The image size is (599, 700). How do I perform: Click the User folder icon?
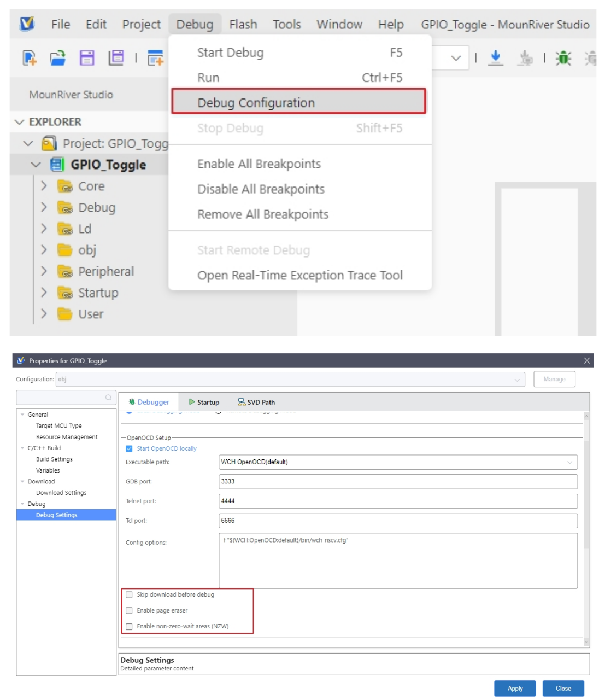click(65, 314)
